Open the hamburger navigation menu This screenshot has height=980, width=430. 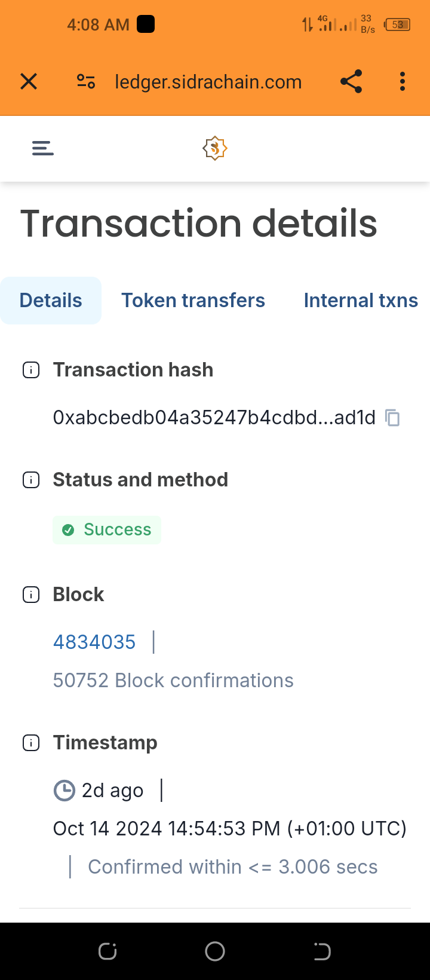[x=43, y=148]
